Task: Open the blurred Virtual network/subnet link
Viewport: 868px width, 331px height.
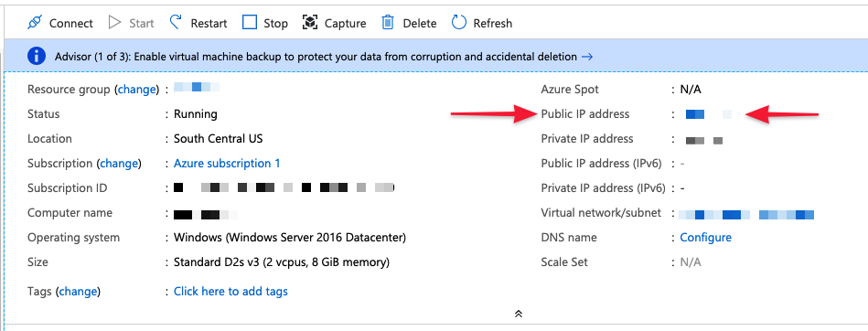Action: [x=746, y=215]
